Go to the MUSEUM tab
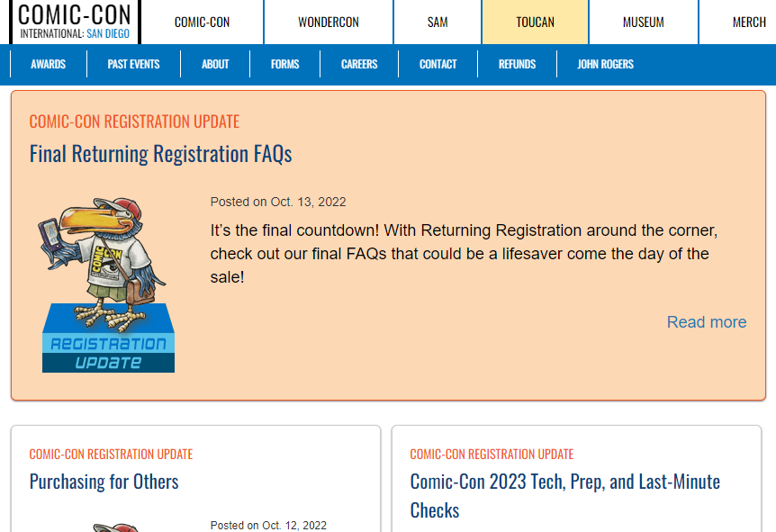This screenshot has width=776, height=532. click(x=644, y=23)
